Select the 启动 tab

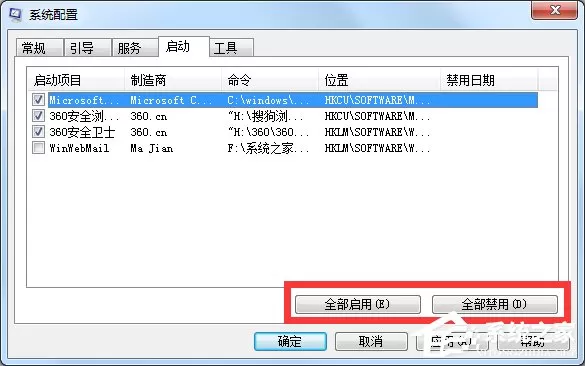(x=183, y=47)
